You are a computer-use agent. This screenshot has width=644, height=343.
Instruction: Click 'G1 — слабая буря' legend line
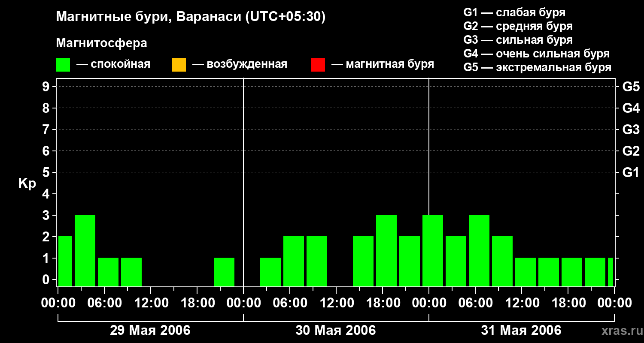514,12
